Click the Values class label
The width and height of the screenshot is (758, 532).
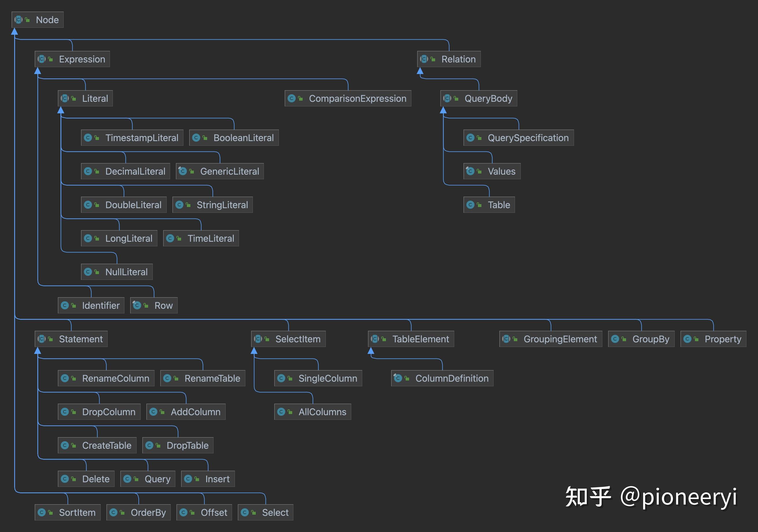pos(501,171)
